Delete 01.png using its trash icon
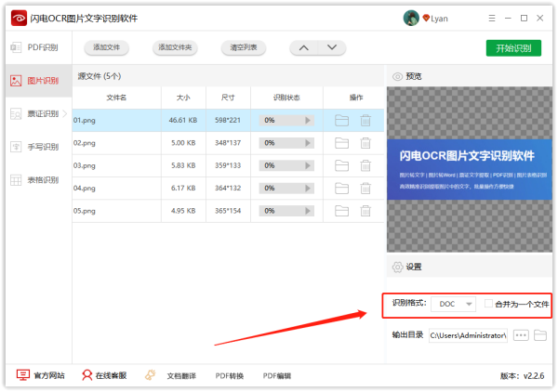Viewport: 558px width, 392px height. [365, 120]
